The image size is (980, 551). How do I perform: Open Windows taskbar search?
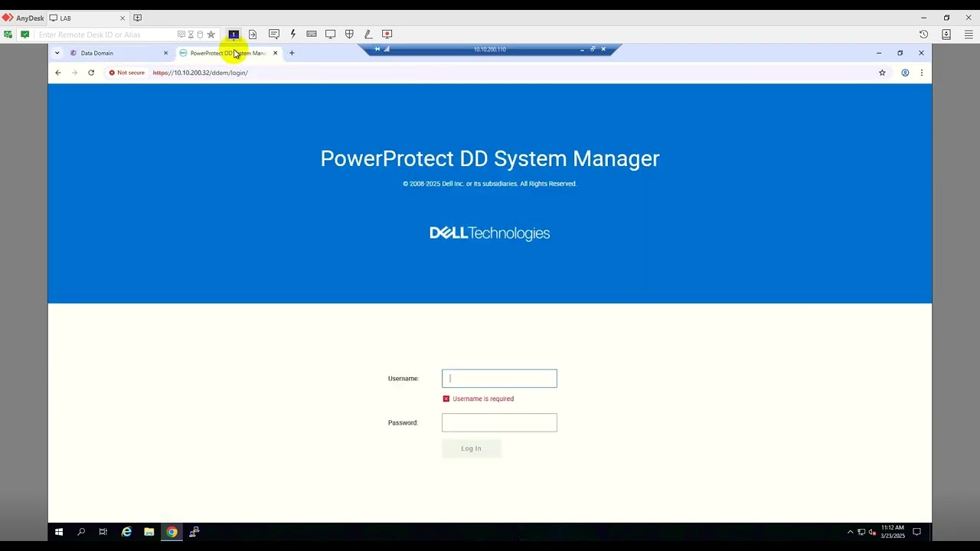pos(81,532)
